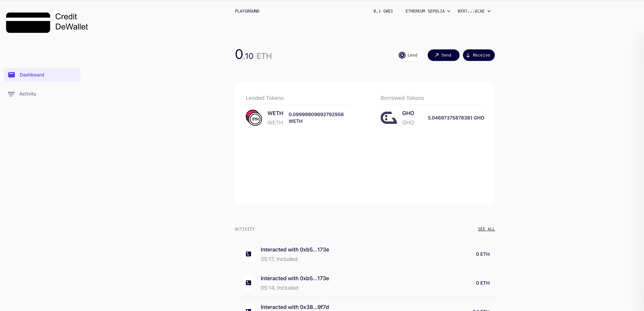Click the Activity list icon in sidebar
Screen dimensions: 644x311
click(x=11, y=94)
